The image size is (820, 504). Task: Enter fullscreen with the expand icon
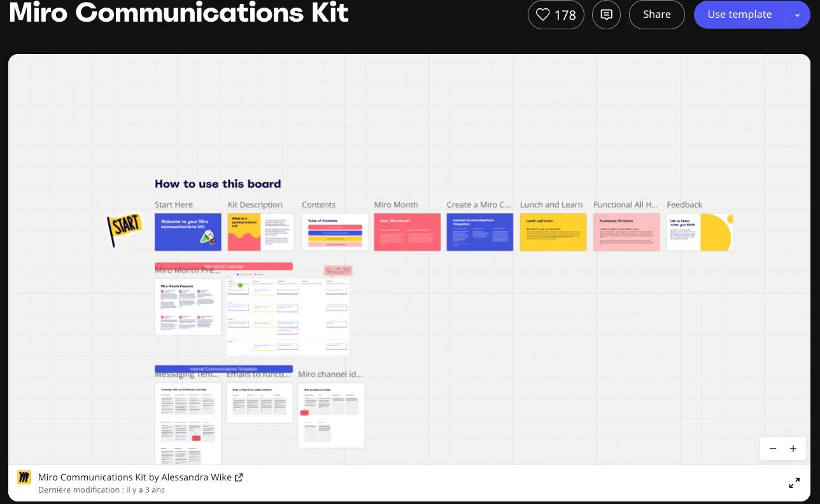click(795, 483)
